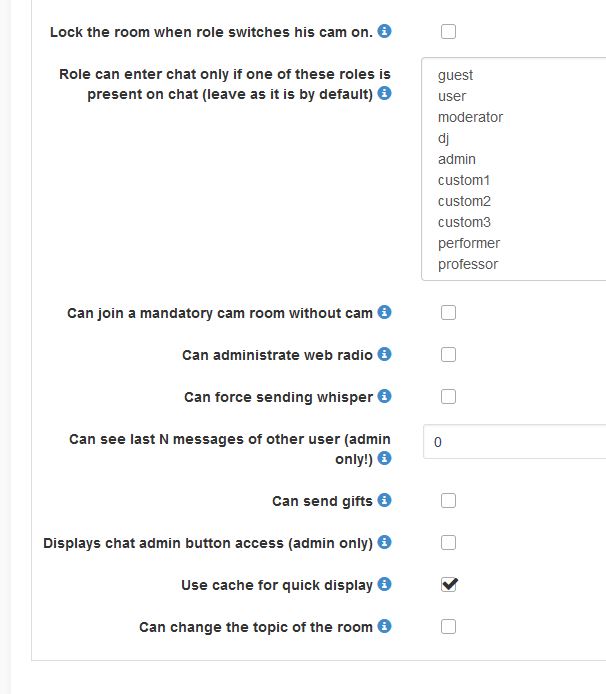
Task: Select 'professor' role in the list
Action: (467, 264)
